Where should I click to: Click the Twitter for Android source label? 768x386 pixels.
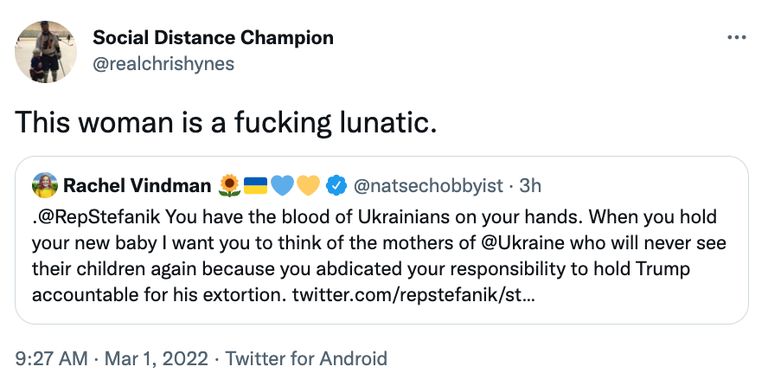pos(306,359)
